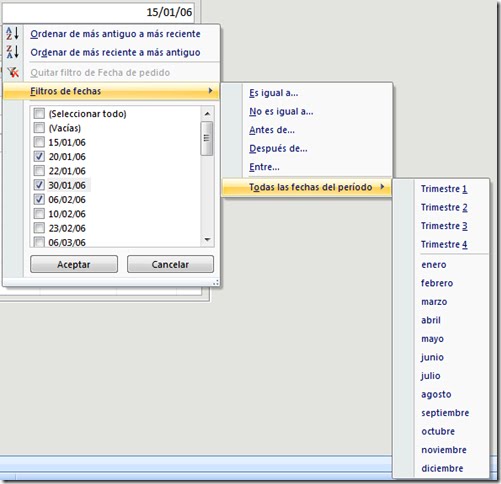The height and width of the screenshot is (484, 501).
Task: Choose the 'Después de...' filter
Action: [x=278, y=148]
